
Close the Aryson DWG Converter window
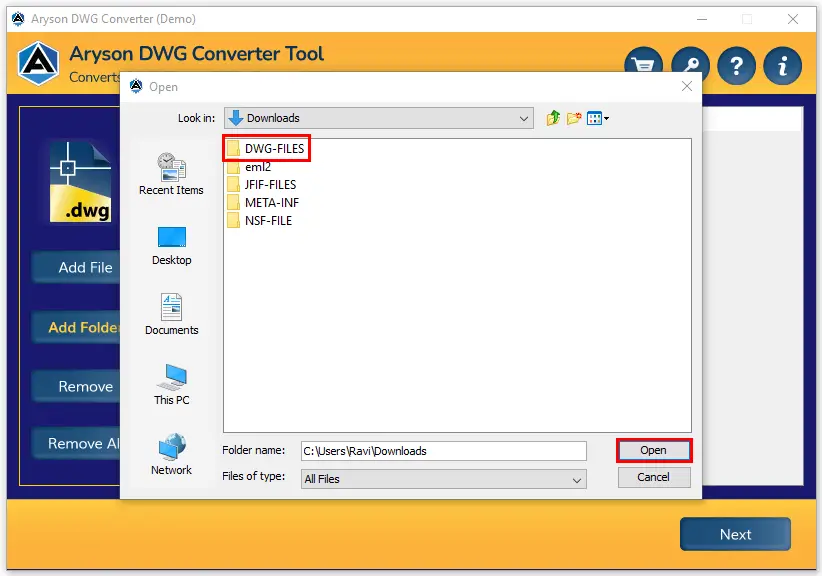pyautogui.click(x=793, y=19)
